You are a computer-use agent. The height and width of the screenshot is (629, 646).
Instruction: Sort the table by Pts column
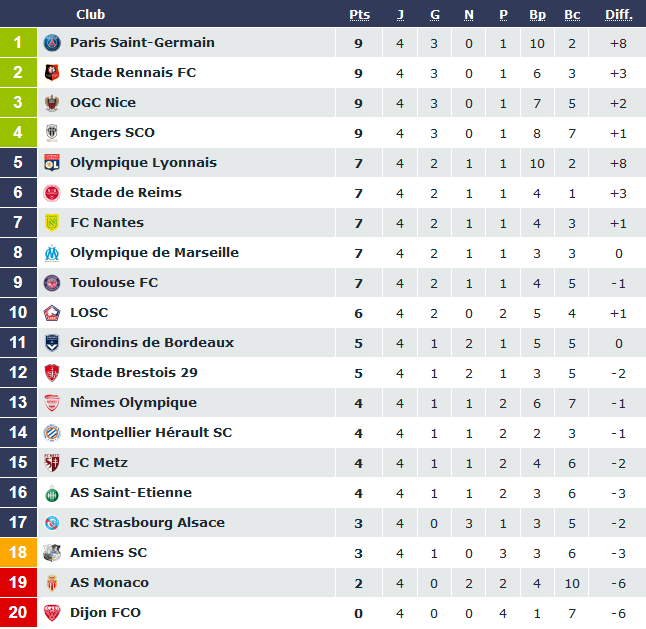pyautogui.click(x=359, y=15)
